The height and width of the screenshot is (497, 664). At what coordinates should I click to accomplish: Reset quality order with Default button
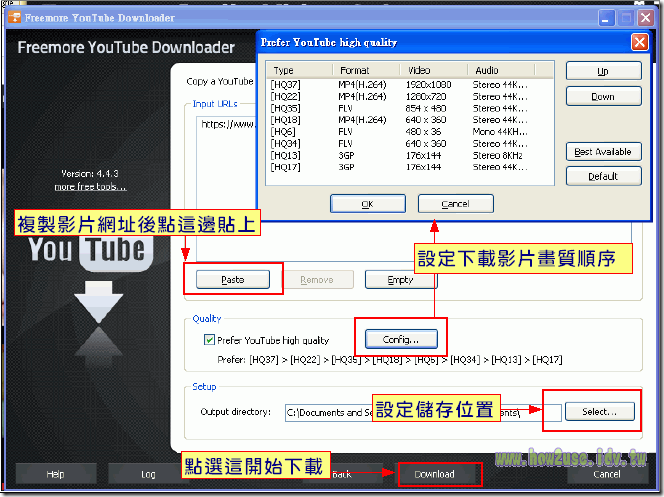tap(603, 176)
